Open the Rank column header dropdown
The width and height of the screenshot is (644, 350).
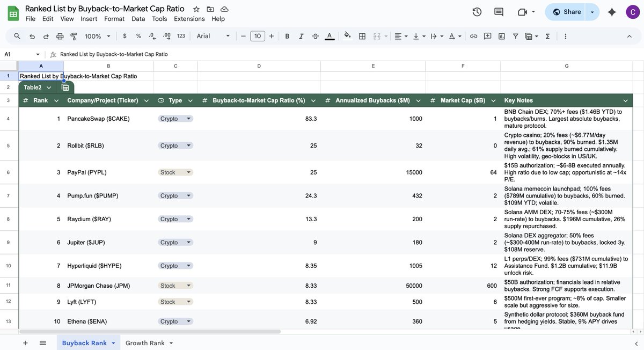[57, 100]
